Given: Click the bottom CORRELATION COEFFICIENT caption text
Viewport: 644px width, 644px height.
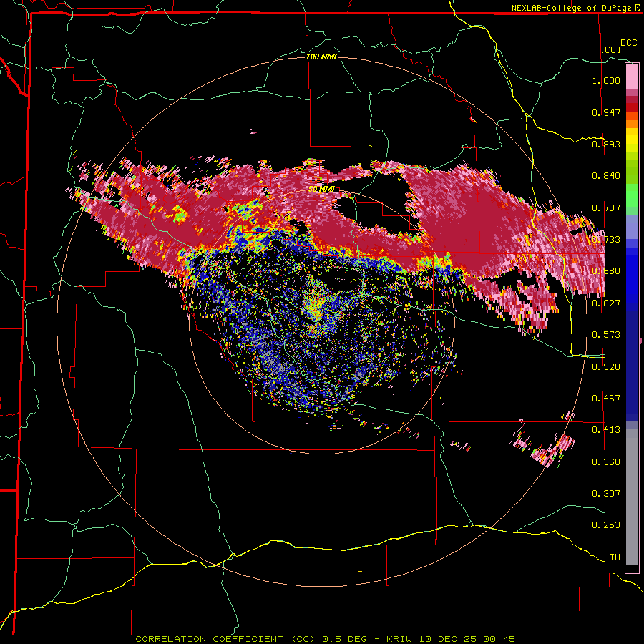Looking at the screenshot, I should click(325, 639).
